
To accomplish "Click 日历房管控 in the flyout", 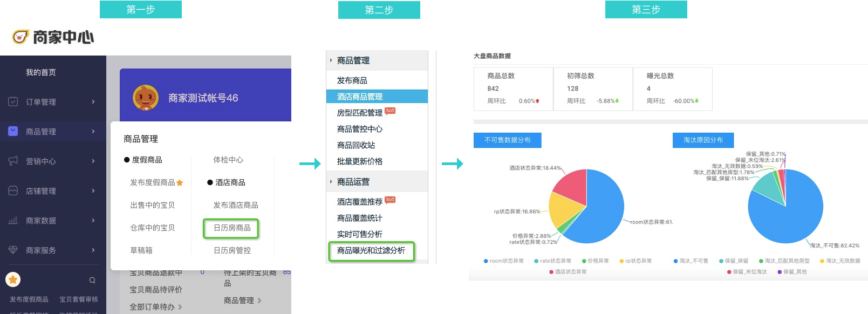I will pos(232,250).
